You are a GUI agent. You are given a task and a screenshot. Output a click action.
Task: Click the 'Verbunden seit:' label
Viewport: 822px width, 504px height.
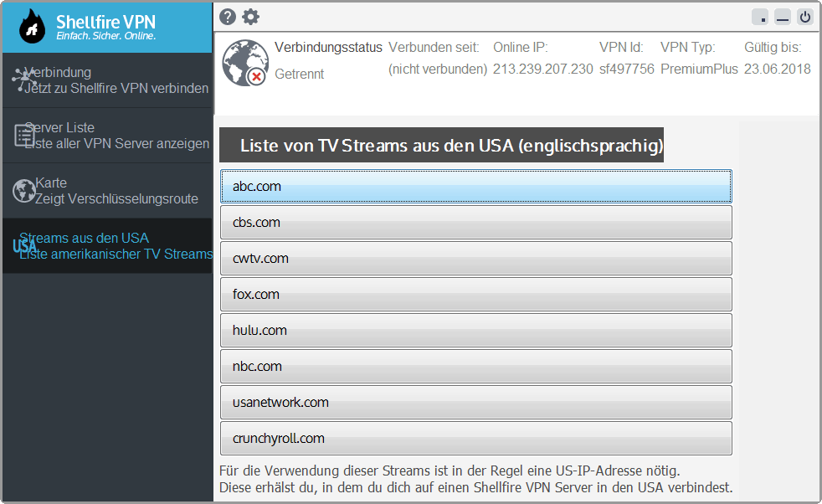coord(434,47)
